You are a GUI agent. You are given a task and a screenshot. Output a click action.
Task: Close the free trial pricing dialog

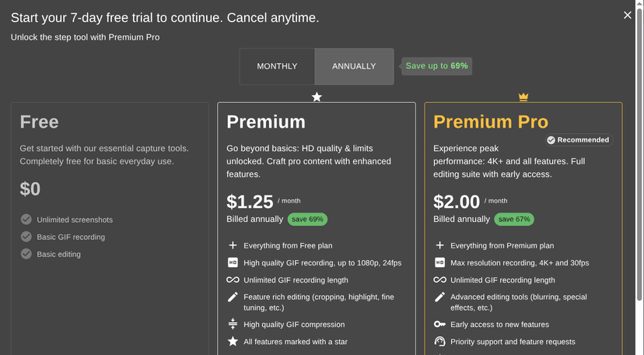pyautogui.click(x=628, y=16)
